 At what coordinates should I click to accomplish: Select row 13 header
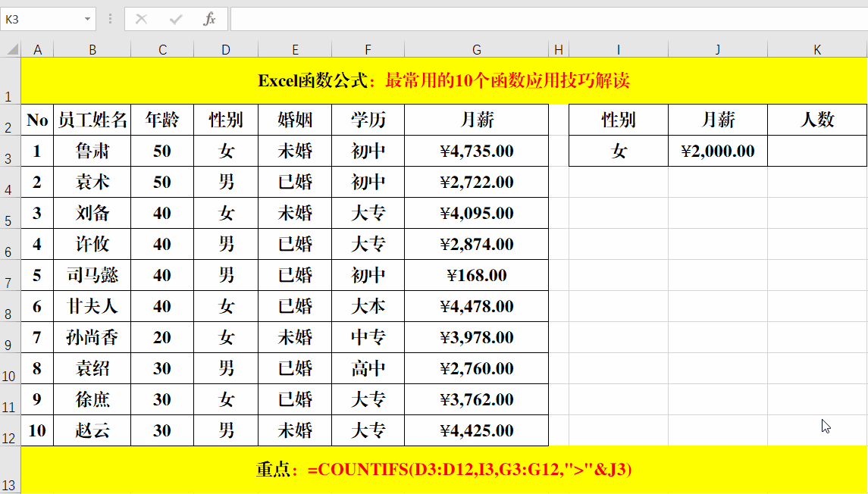(x=11, y=471)
